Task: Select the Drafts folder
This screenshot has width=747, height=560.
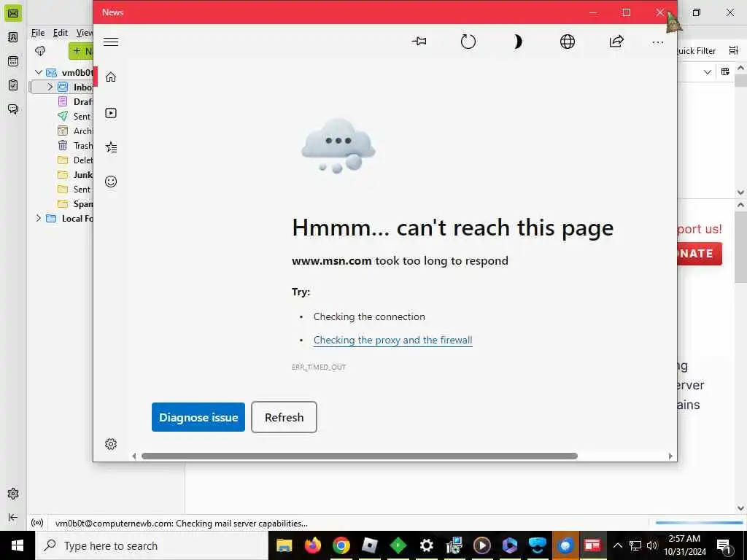Action: (x=75, y=102)
